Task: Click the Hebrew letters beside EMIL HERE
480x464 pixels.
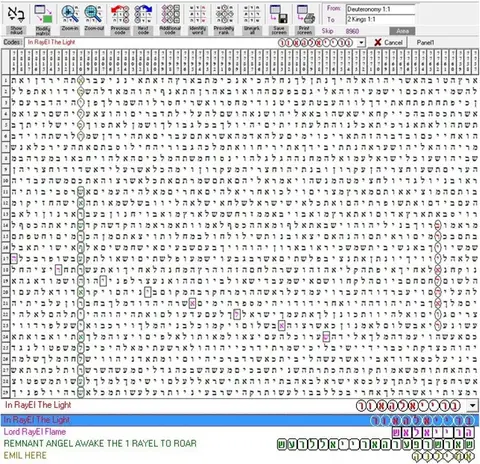Action: point(443,456)
